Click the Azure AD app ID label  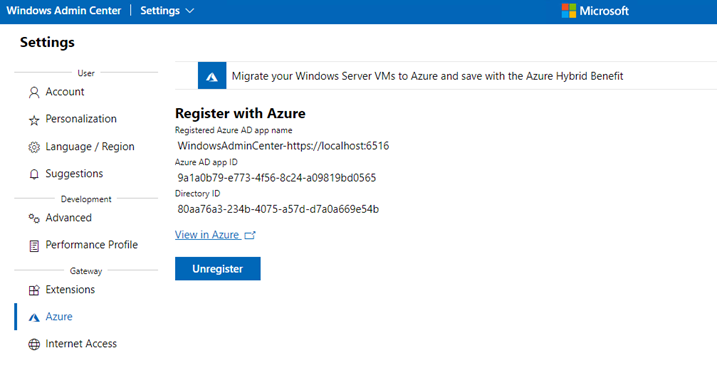click(x=206, y=162)
